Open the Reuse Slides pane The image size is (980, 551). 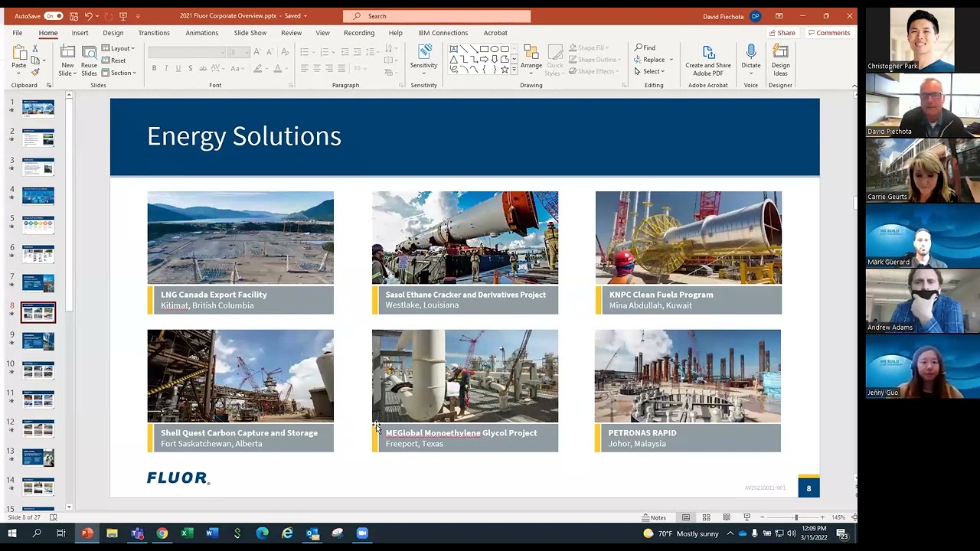[x=89, y=60]
